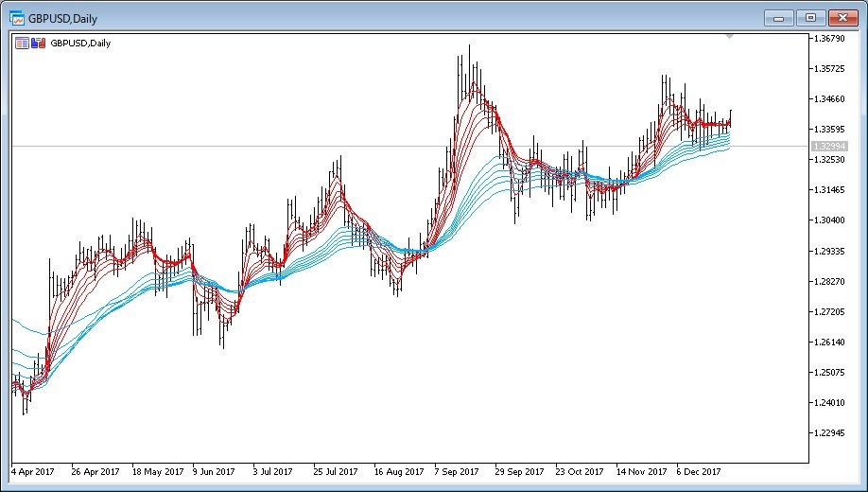
Task: Click the 6 Dec 2017 date label
Action: pos(699,472)
